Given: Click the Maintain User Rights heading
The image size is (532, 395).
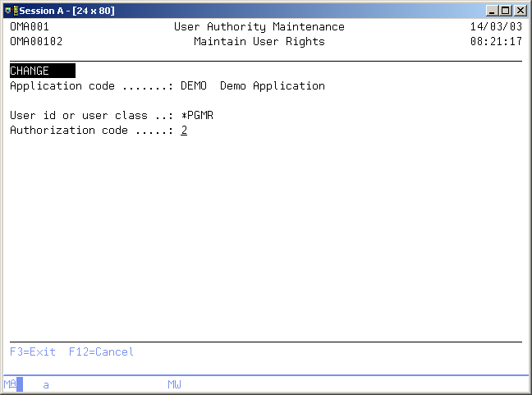Looking at the screenshot, I should pyautogui.click(x=259, y=41).
